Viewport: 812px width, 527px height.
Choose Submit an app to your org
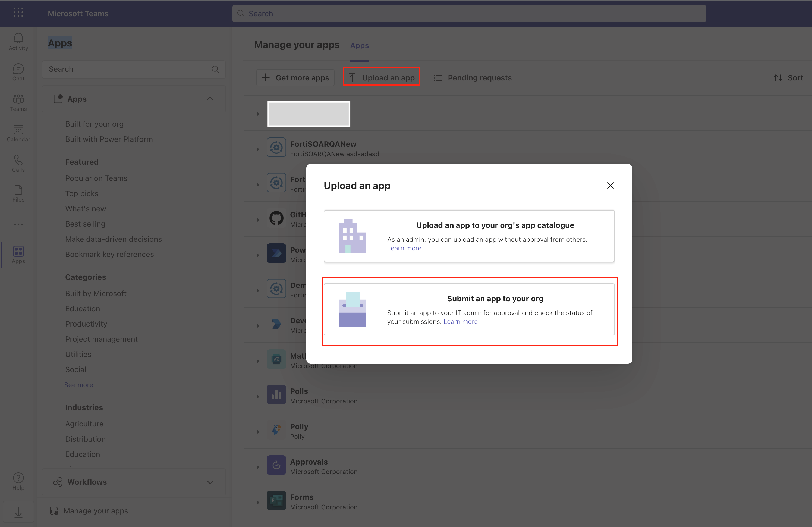(x=469, y=309)
